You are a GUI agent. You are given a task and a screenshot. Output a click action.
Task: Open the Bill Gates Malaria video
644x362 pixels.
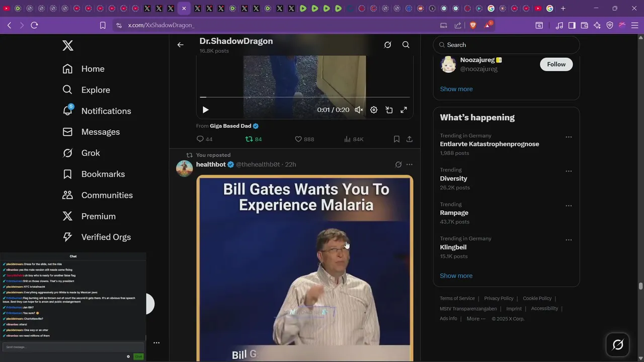pyautogui.click(x=305, y=268)
